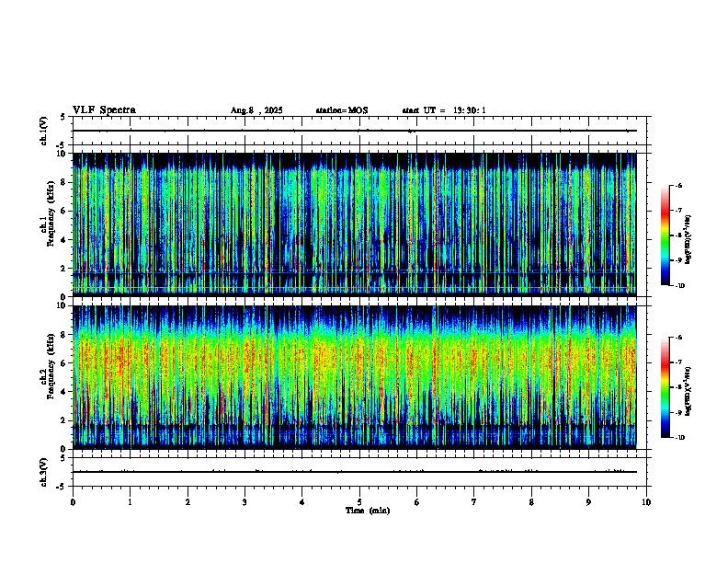The height and width of the screenshot is (563, 728).
Task: Click the '-10' label on ch.1 color scale
Action: pyautogui.click(x=680, y=286)
